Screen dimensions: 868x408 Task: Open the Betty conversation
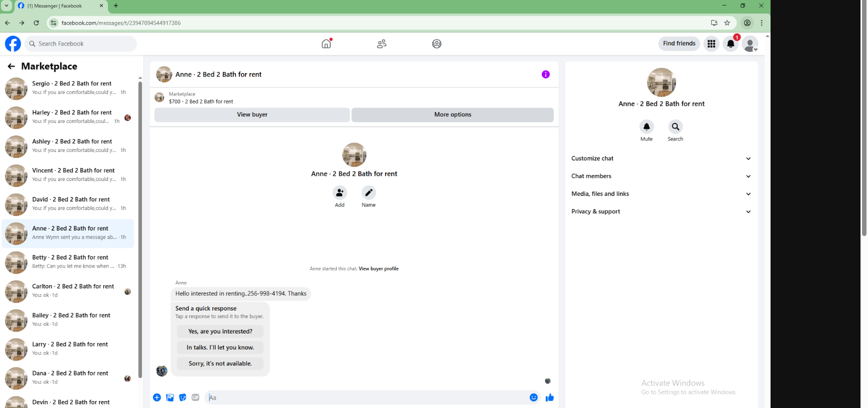tap(68, 262)
